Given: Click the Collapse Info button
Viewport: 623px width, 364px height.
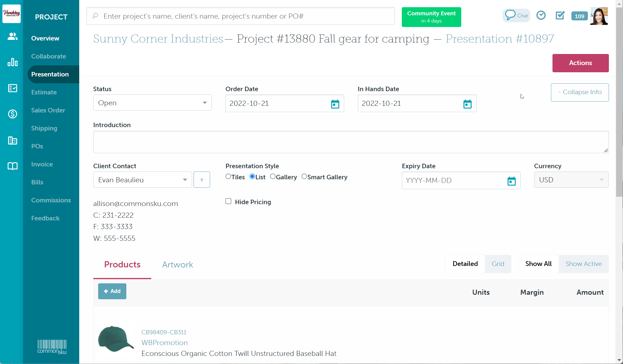Looking at the screenshot, I should (x=579, y=92).
